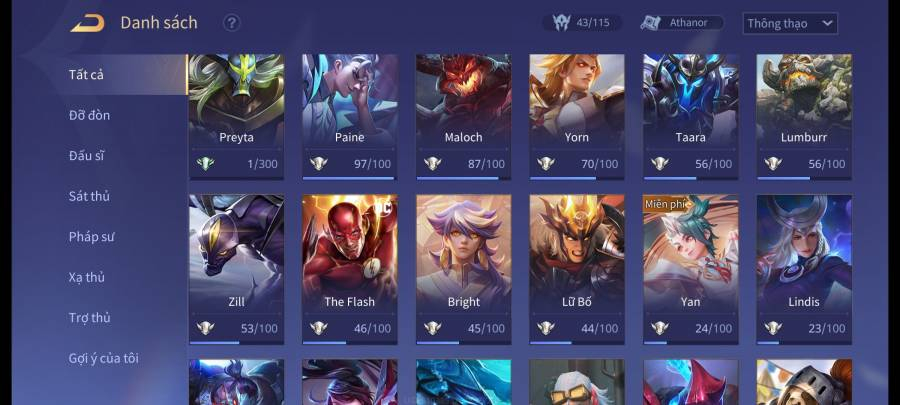
Task: Select the Yorn hero card
Action: [x=577, y=117]
